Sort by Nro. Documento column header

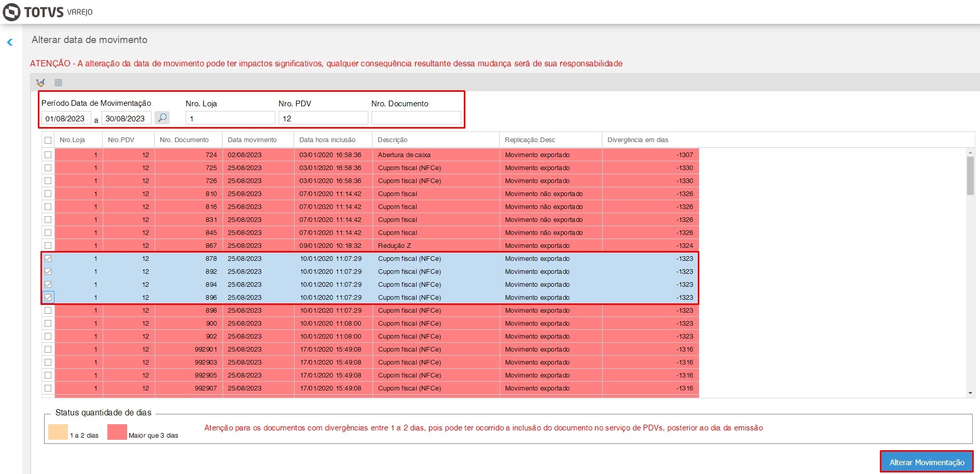188,140
